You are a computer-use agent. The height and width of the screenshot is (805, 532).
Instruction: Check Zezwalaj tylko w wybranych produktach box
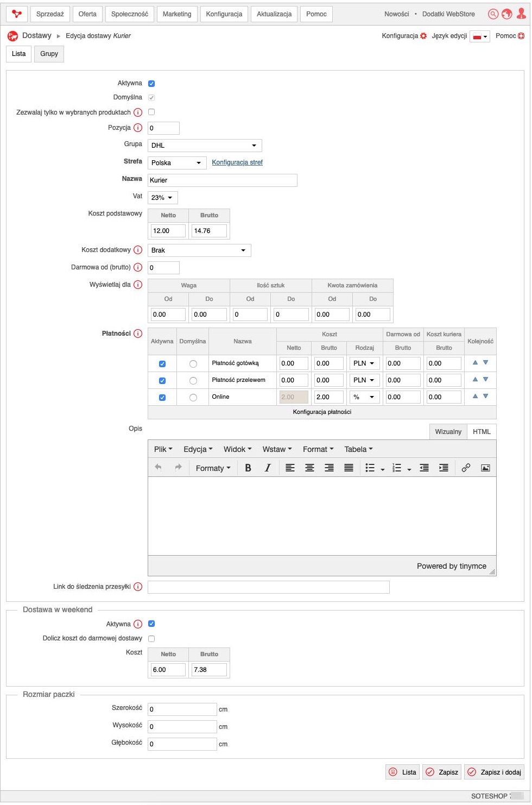point(151,112)
